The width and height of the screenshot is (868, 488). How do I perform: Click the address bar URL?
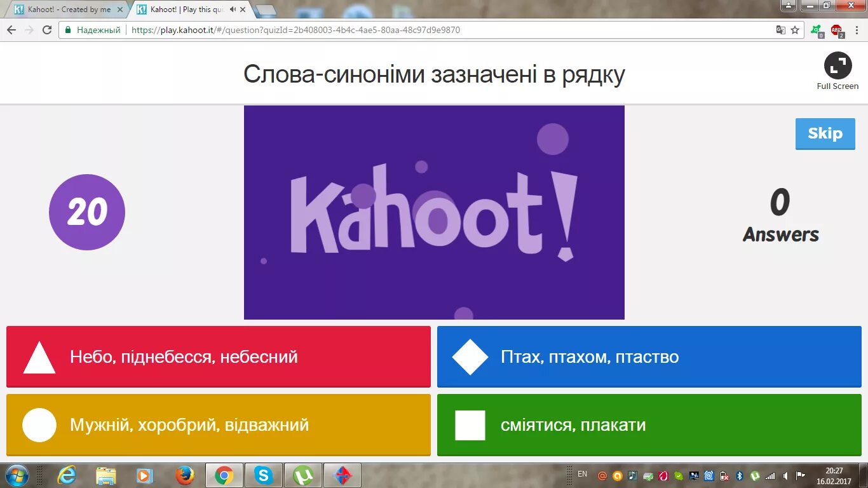pos(295,30)
